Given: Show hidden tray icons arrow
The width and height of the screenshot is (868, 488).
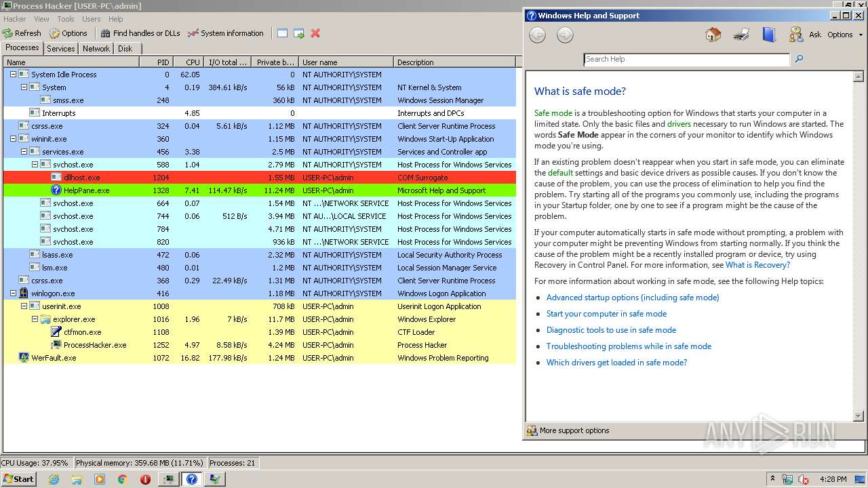Looking at the screenshot, I should pos(772,479).
